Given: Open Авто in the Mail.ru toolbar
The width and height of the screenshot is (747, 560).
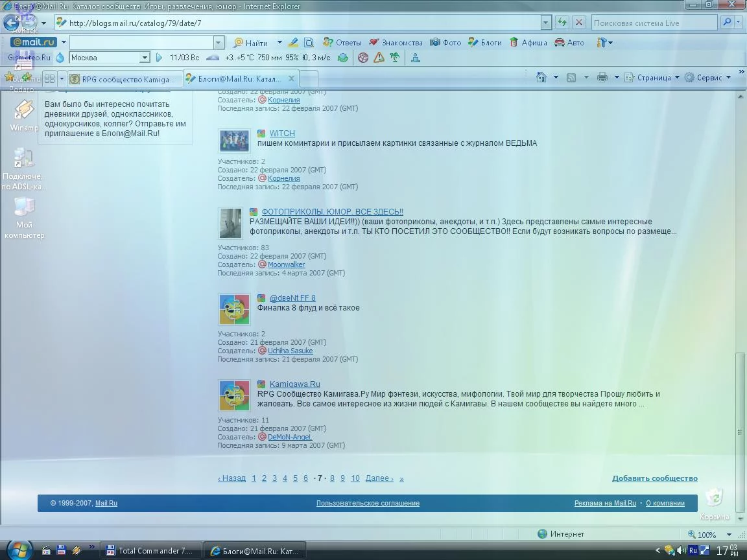Looking at the screenshot, I should click(569, 43).
